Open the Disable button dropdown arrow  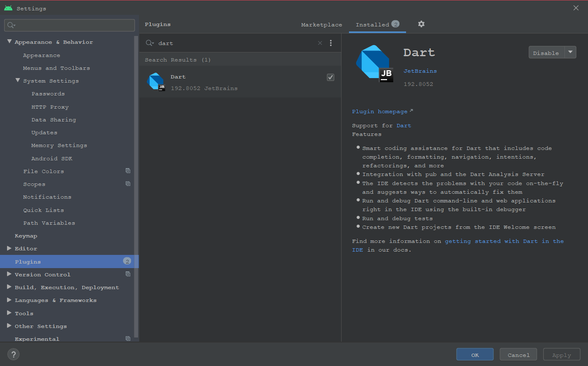coord(570,52)
